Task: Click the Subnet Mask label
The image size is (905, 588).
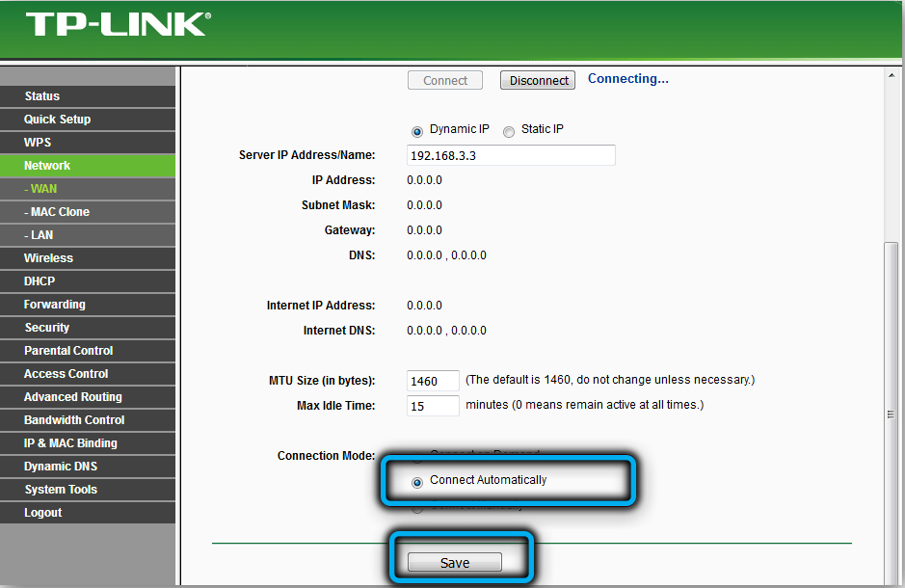Action: tap(338, 205)
